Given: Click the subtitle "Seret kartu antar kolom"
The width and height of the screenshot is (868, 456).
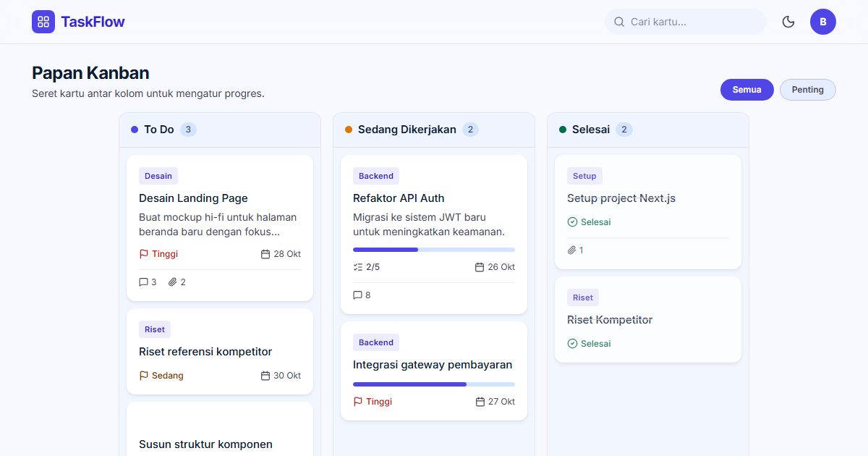Looking at the screenshot, I should [x=148, y=93].
